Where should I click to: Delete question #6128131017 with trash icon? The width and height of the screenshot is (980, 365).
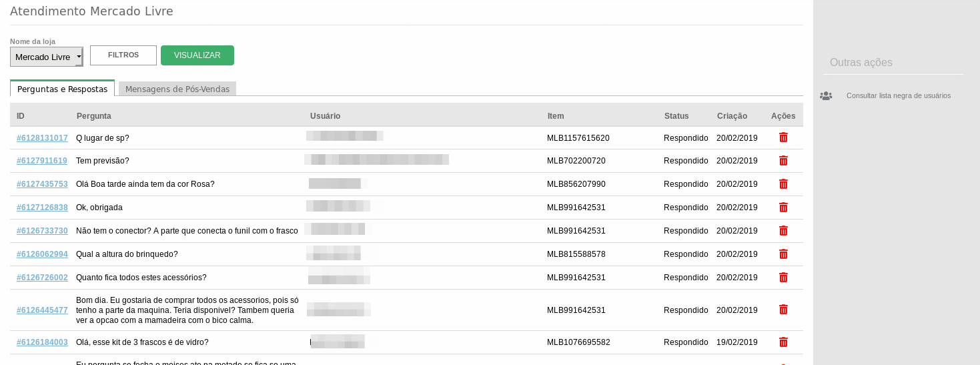click(x=783, y=137)
